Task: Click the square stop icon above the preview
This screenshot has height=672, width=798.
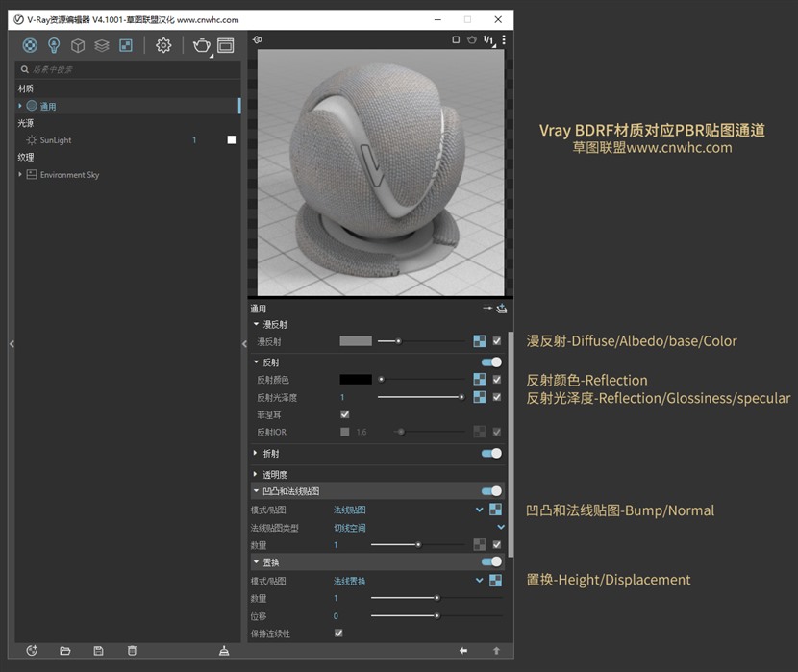Action: 456,39
